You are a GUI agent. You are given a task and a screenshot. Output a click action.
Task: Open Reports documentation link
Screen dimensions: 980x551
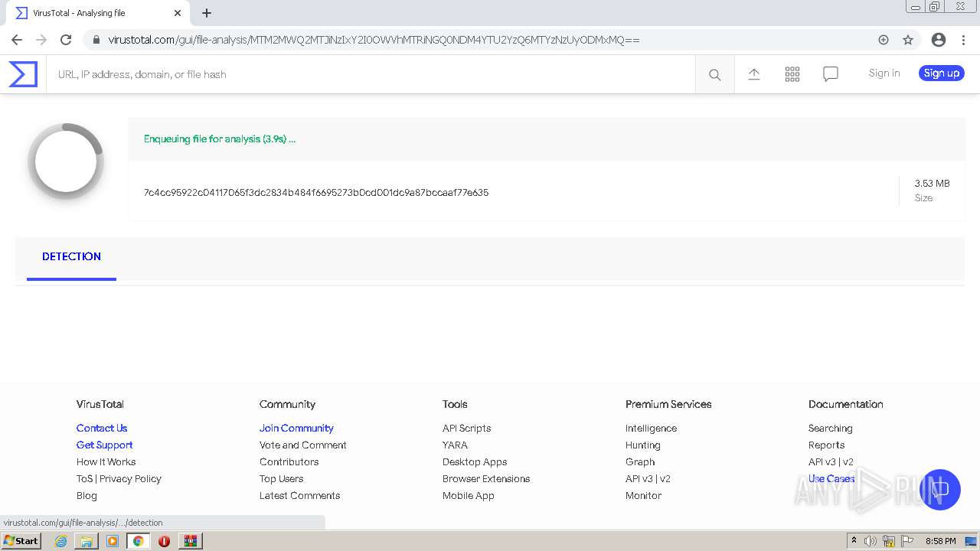(826, 445)
